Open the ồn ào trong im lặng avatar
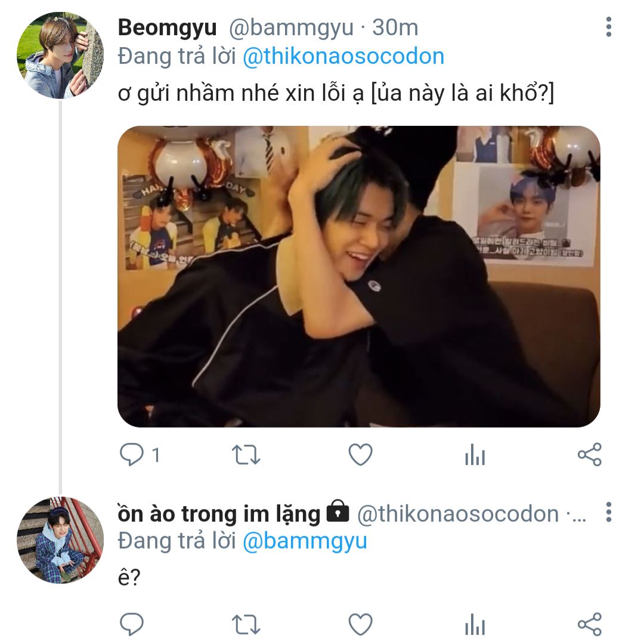Screen dimensions: 644x644 click(60, 540)
